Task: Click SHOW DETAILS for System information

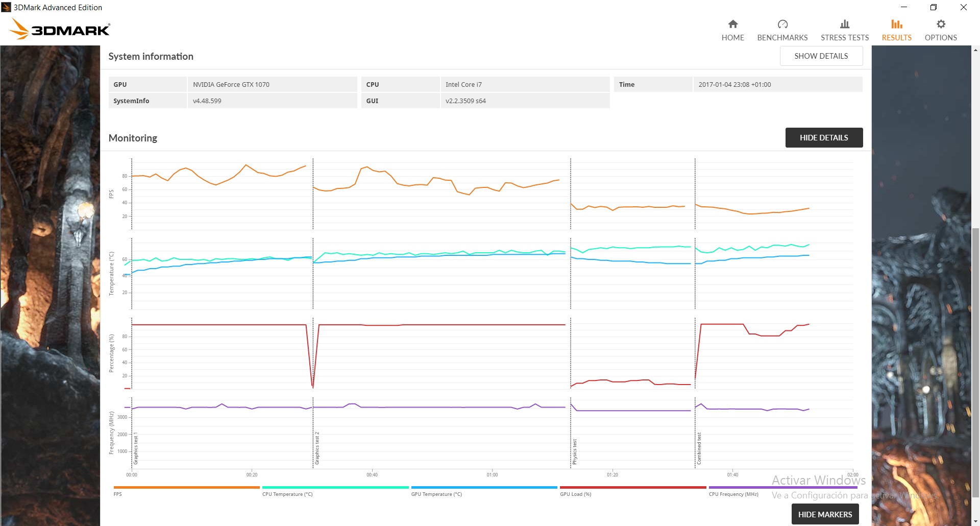Action: pyautogui.click(x=821, y=56)
